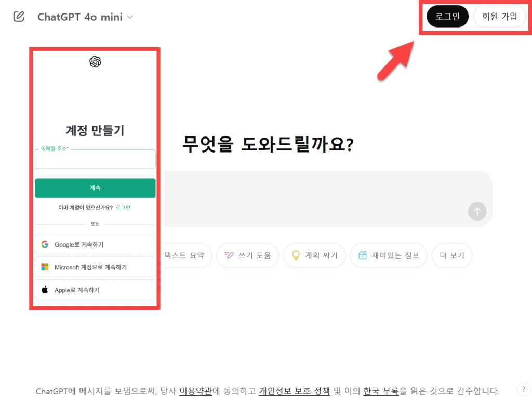Choose Apple로 계속하기

tap(96, 290)
